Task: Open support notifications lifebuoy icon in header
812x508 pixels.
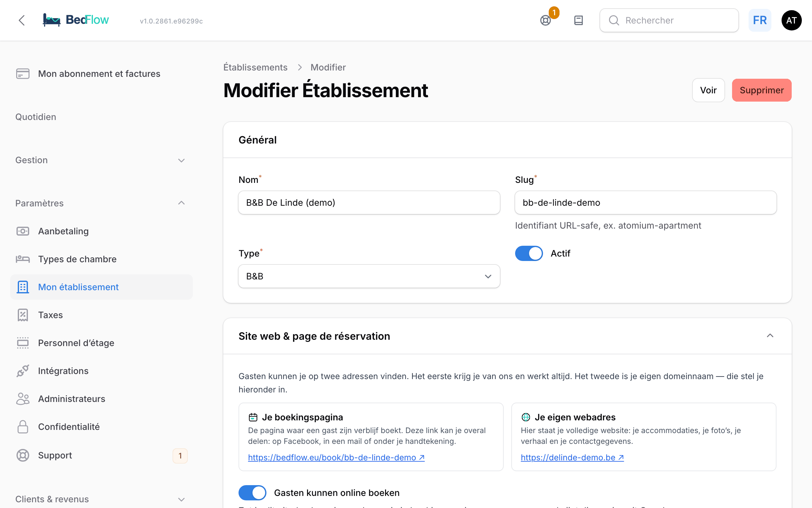Action: [x=546, y=21]
